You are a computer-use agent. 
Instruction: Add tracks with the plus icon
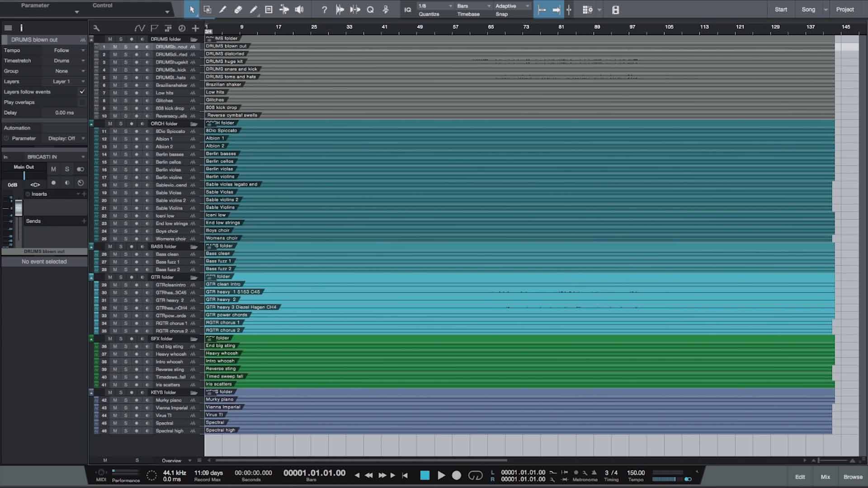point(195,28)
